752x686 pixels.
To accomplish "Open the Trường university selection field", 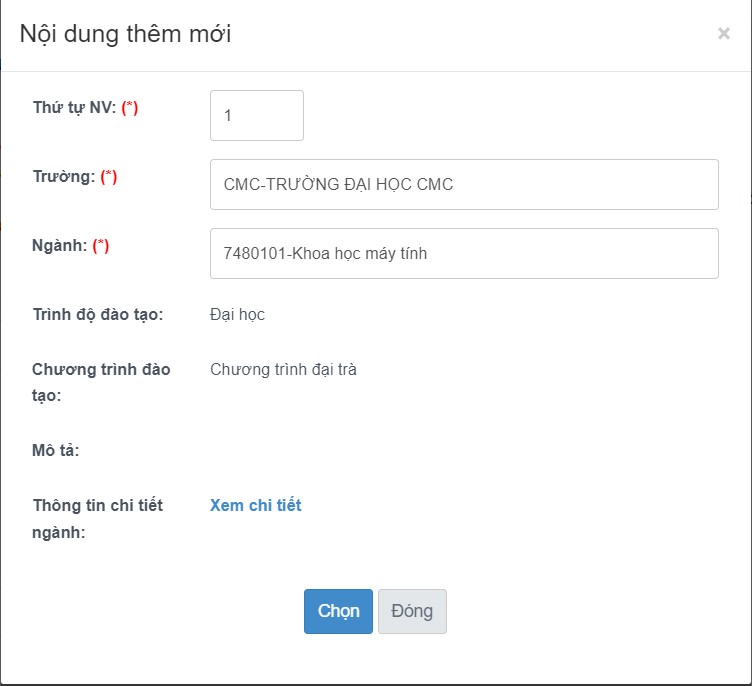I will click(464, 184).
